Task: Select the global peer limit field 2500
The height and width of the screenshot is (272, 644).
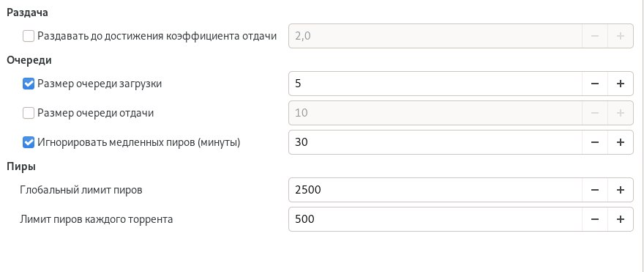Action: 435,190
